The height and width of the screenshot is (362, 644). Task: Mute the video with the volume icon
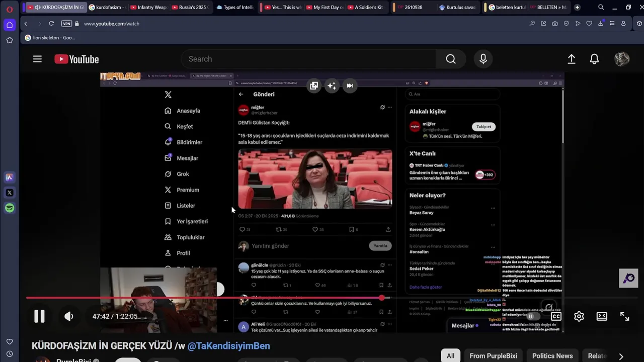[69, 316]
